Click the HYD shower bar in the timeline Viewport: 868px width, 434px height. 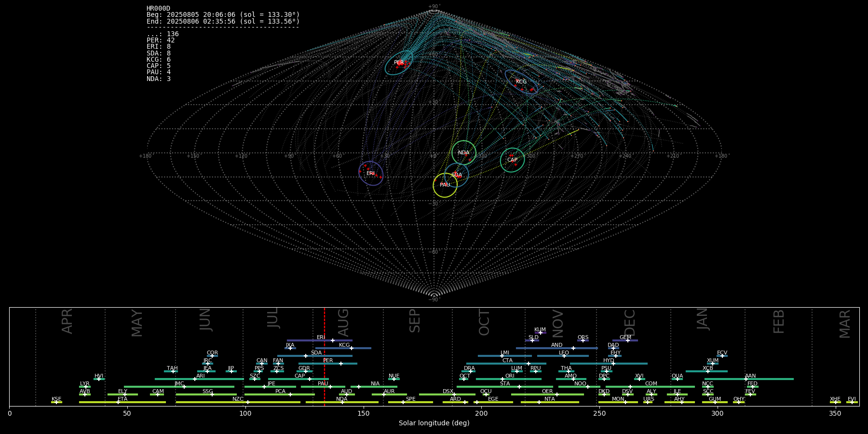coord(609,364)
